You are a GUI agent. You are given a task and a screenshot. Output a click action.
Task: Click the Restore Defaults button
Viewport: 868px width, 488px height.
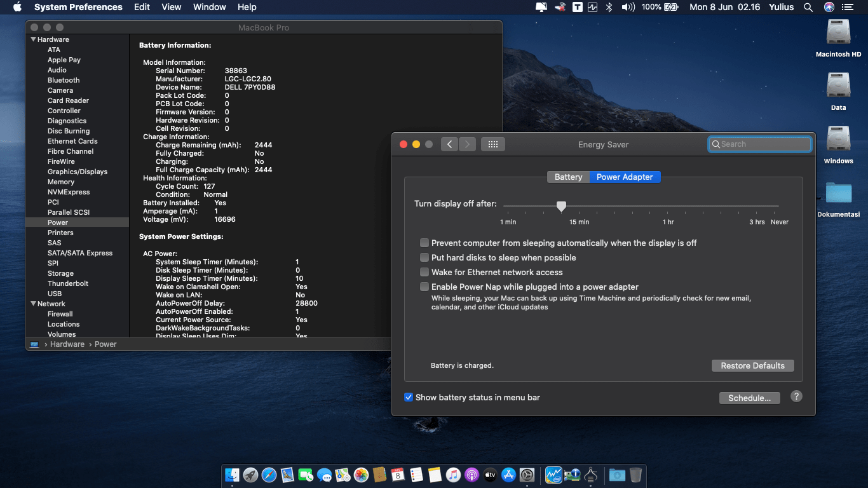tap(753, 365)
